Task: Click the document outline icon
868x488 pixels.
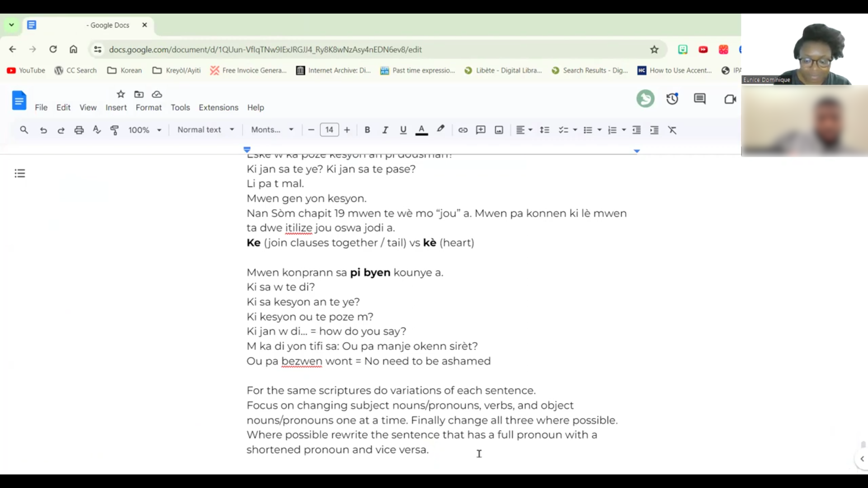Action: pos(19,173)
